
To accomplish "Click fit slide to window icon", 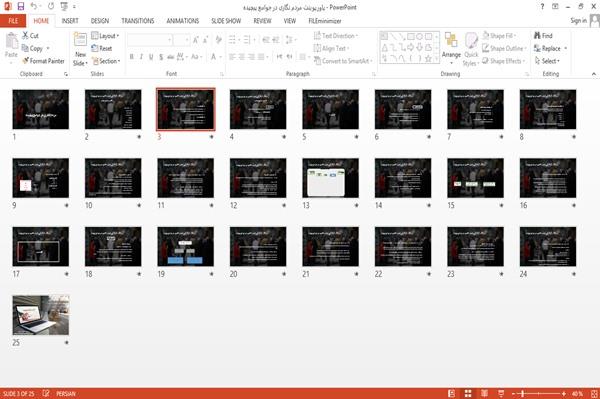I will tap(594, 393).
